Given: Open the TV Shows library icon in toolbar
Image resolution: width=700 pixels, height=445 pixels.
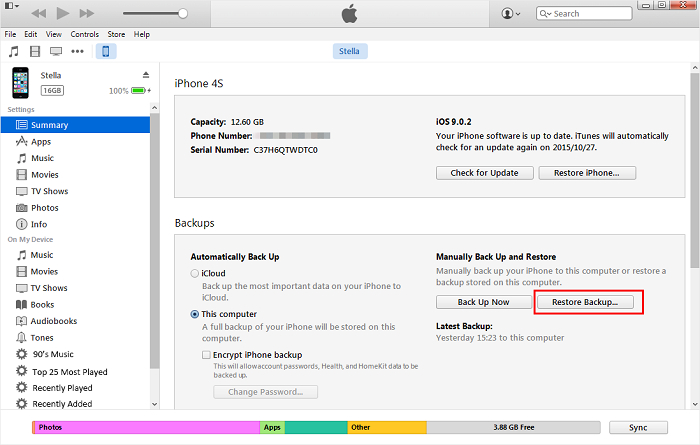Looking at the screenshot, I should click(56, 51).
